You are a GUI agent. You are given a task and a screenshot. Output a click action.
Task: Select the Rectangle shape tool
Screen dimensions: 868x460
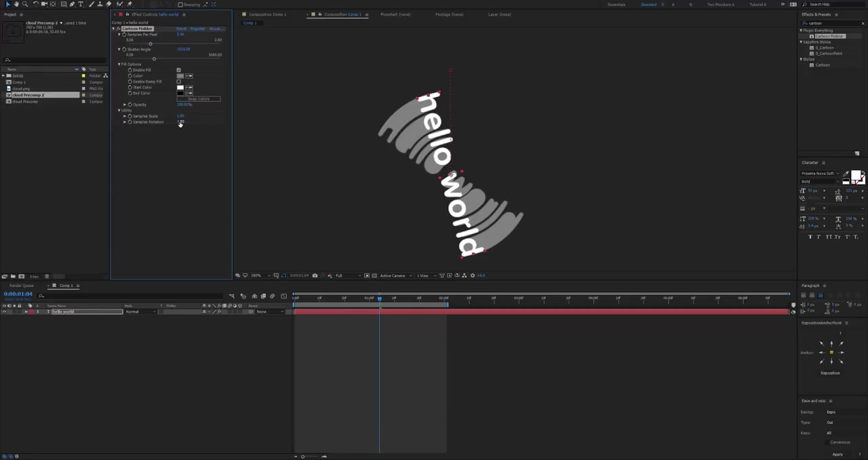click(63, 4)
